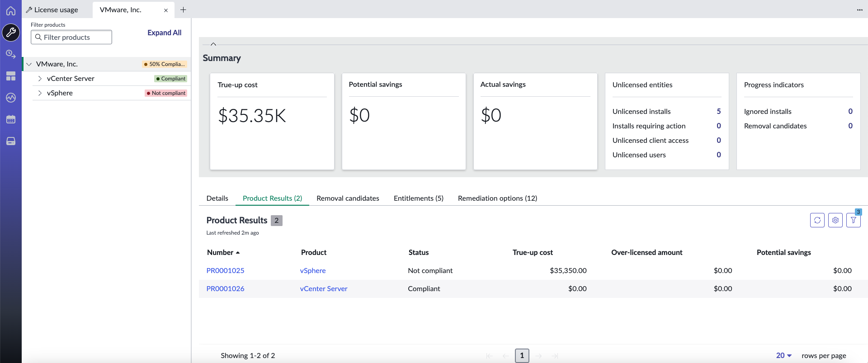Image resolution: width=868 pixels, height=363 pixels.
Task: Go to page 1 in pagination
Action: tap(522, 355)
